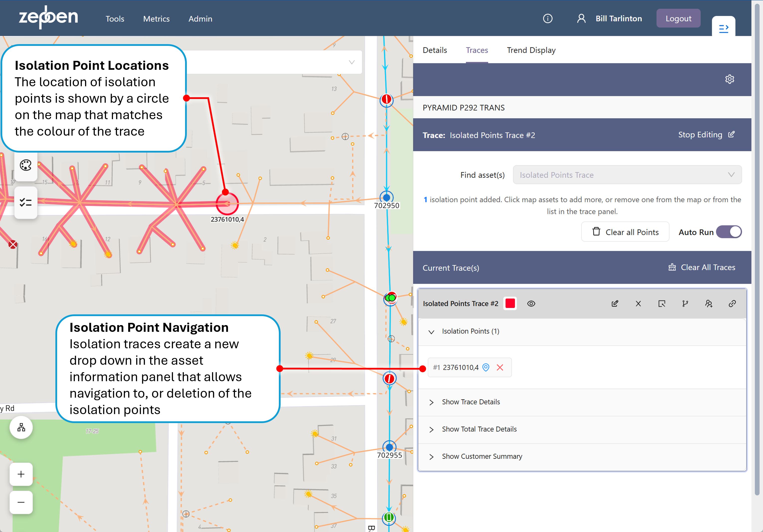Select the Traces tab
Viewport: 763px width, 532px height.
click(x=477, y=50)
